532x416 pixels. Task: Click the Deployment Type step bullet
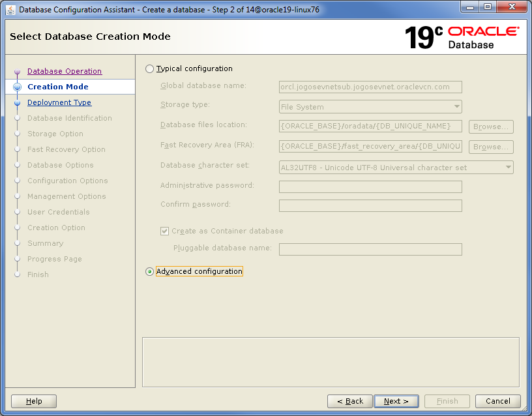tap(18, 102)
